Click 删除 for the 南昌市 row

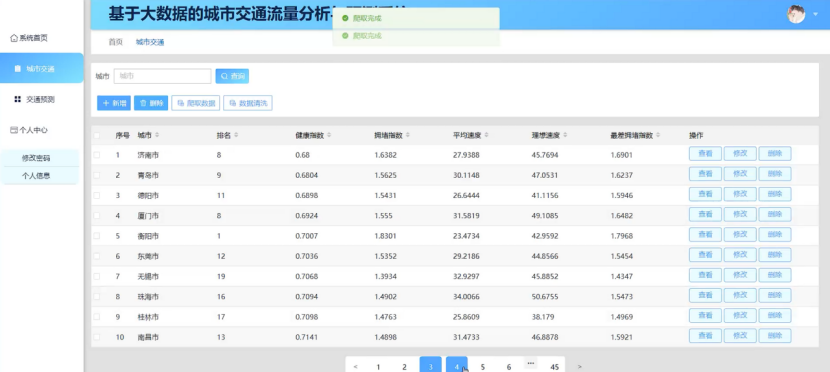(775, 335)
